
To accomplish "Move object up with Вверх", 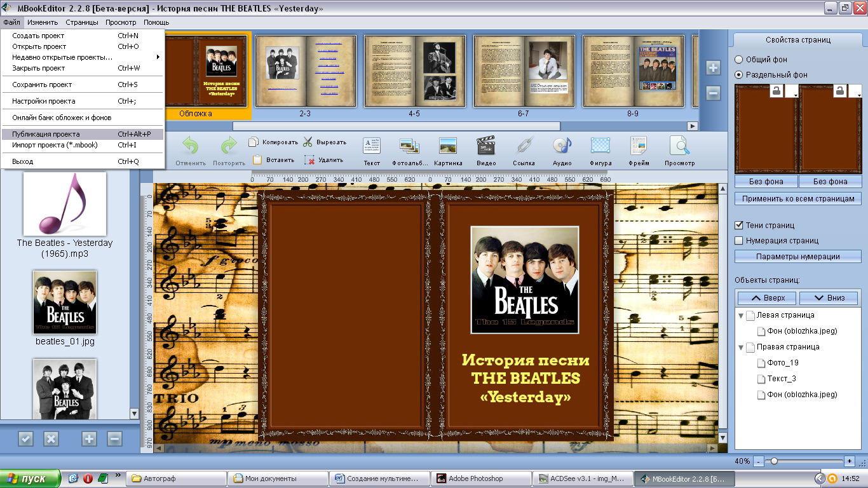I will 768,298.
